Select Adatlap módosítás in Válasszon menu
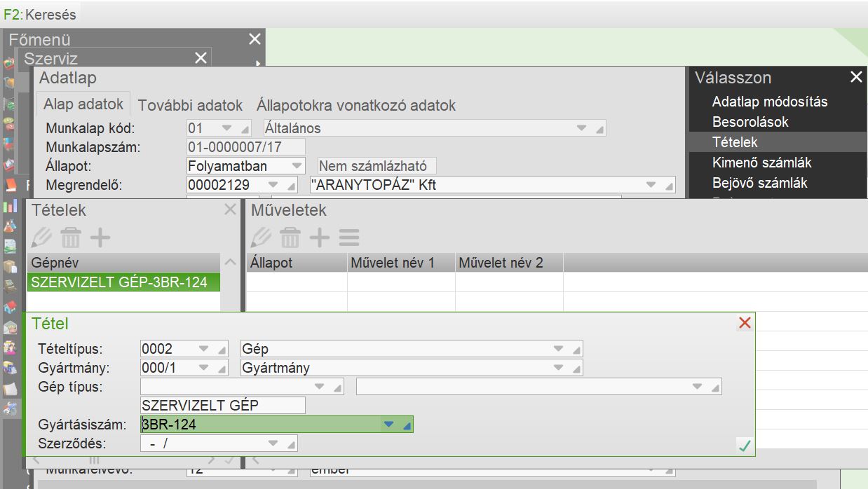Image resolution: width=868 pixels, height=489 pixels. coord(770,102)
